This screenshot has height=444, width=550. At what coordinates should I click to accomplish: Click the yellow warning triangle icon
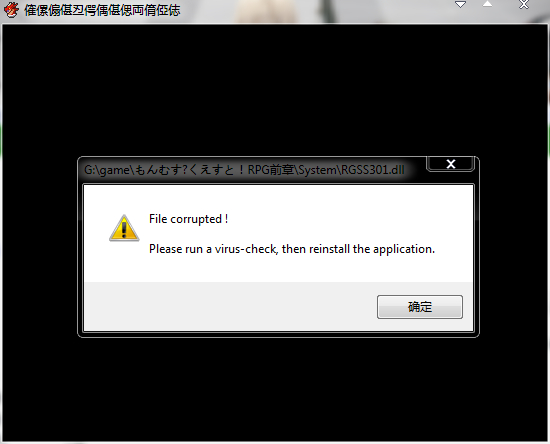coord(124,228)
